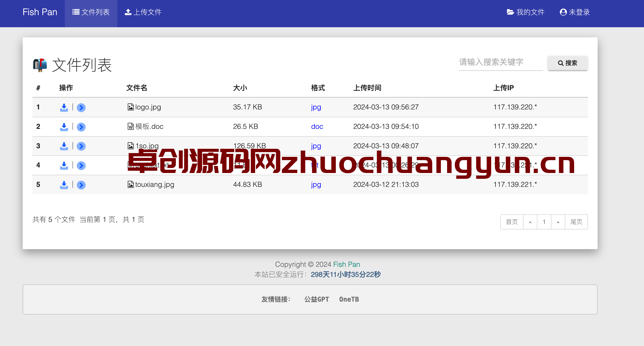Click the blue arrow icon in row 4

coord(81,166)
